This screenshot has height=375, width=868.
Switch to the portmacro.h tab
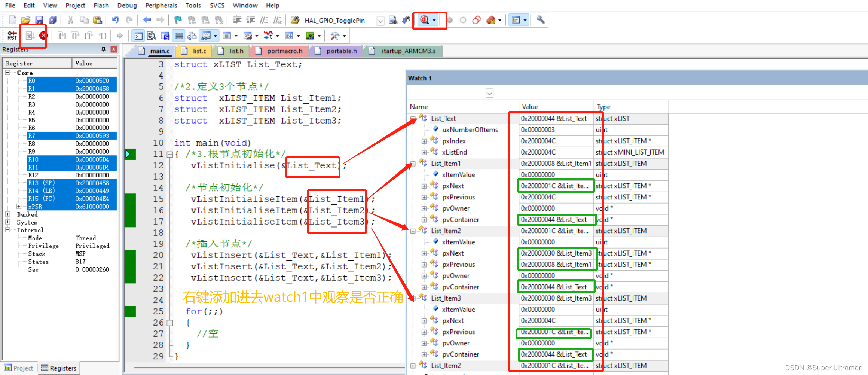279,51
